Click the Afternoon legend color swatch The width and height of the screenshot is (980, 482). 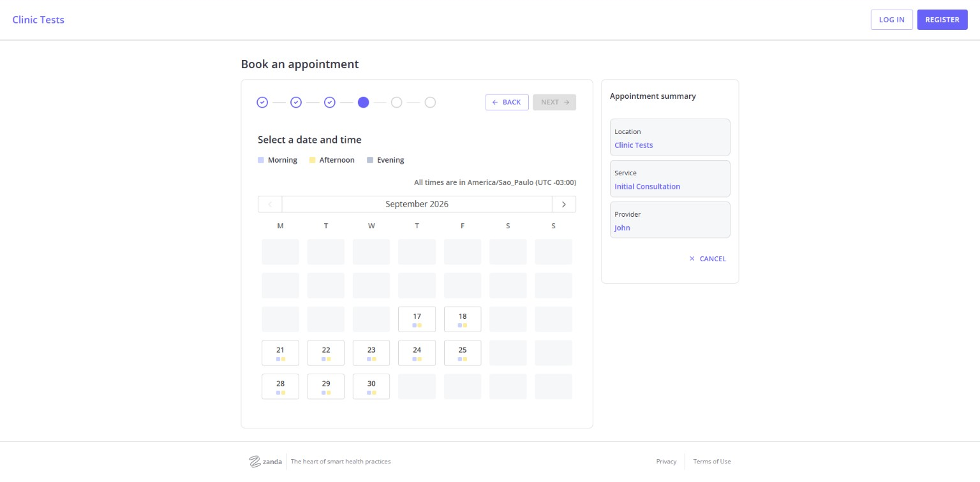(x=313, y=160)
